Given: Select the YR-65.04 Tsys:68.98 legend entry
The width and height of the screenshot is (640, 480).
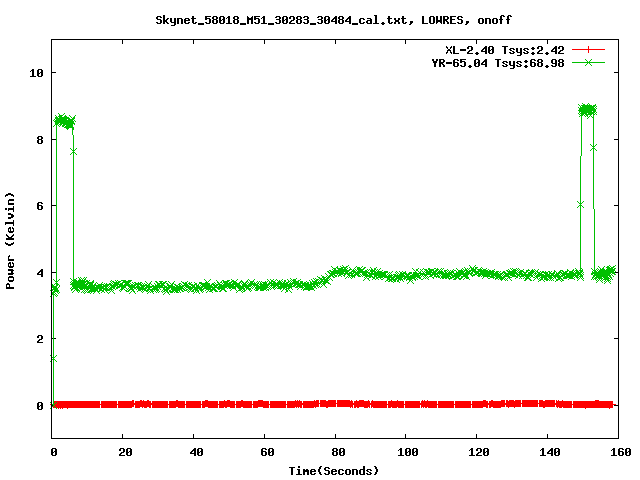Looking at the screenshot, I should tap(498, 63).
